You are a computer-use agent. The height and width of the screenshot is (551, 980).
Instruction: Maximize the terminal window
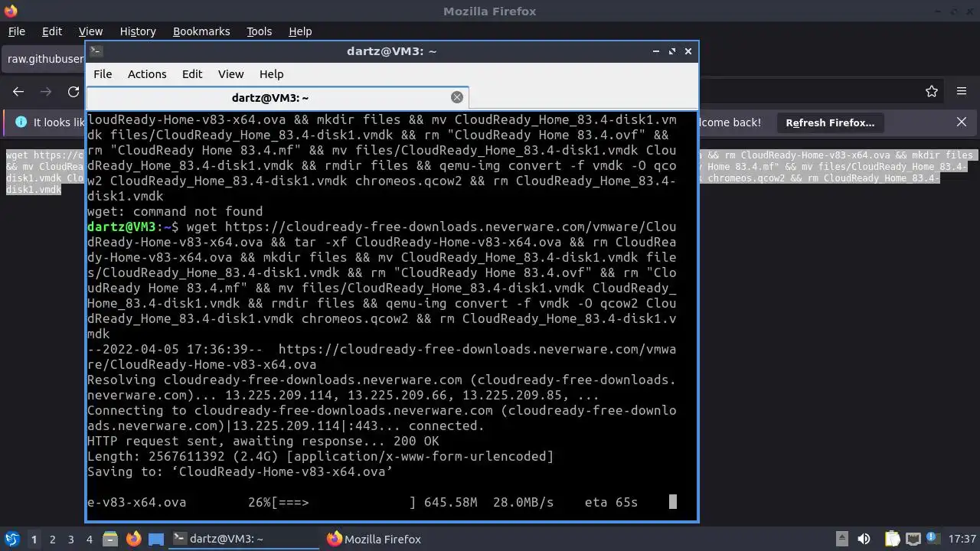pyautogui.click(x=672, y=51)
